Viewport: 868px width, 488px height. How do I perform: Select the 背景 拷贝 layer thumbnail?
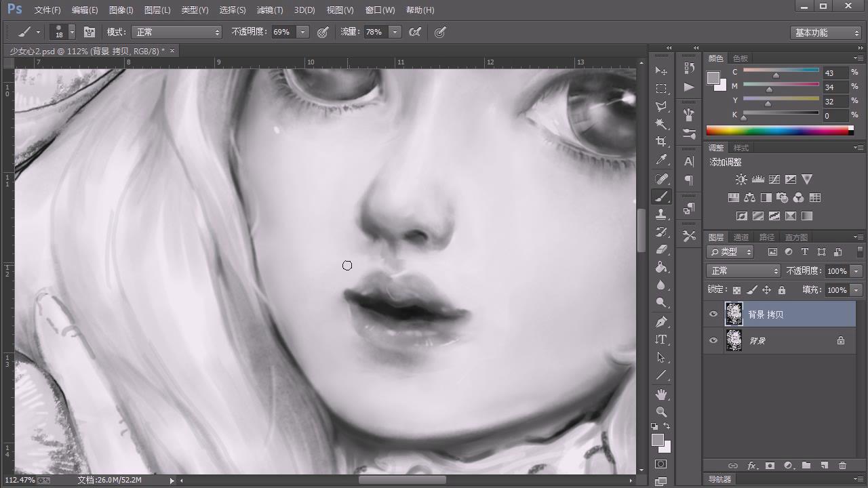pos(734,314)
